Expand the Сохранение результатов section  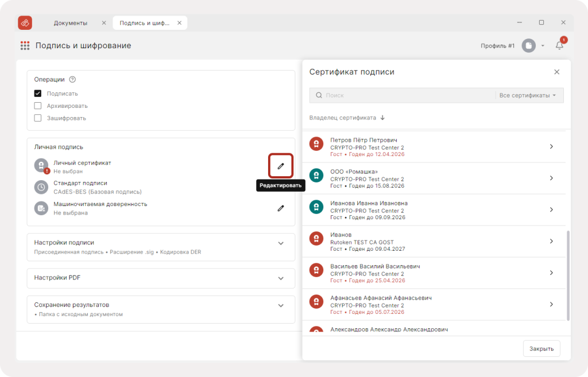(x=161, y=309)
